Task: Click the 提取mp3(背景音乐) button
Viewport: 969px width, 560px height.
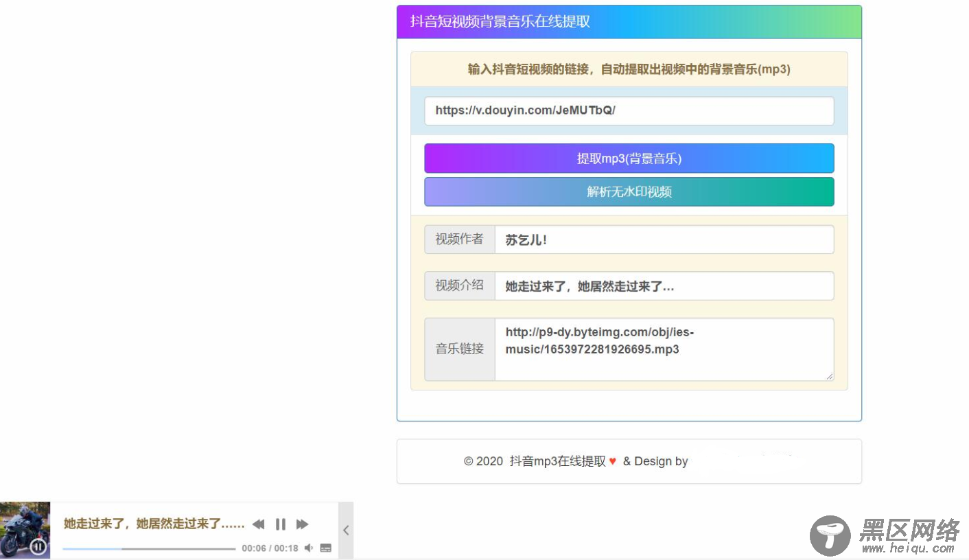Action: [629, 158]
